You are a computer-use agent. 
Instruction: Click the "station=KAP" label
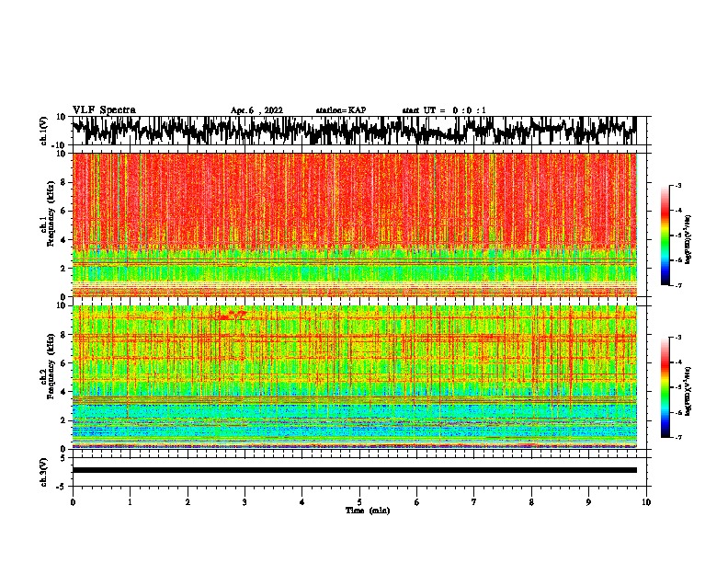pos(341,110)
